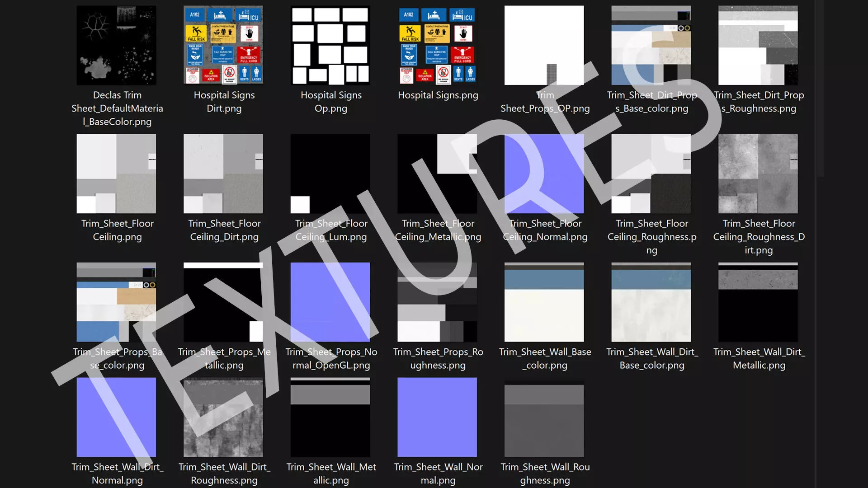
Task: Select Declas Trim Sheet BaseColor thumbnail
Action: (x=116, y=45)
